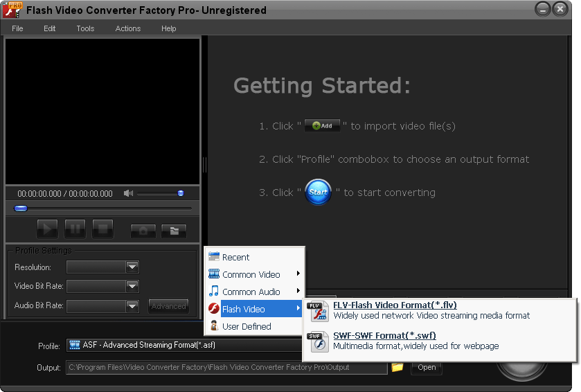
Task: Click the FLV file icon
Action: (318, 311)
